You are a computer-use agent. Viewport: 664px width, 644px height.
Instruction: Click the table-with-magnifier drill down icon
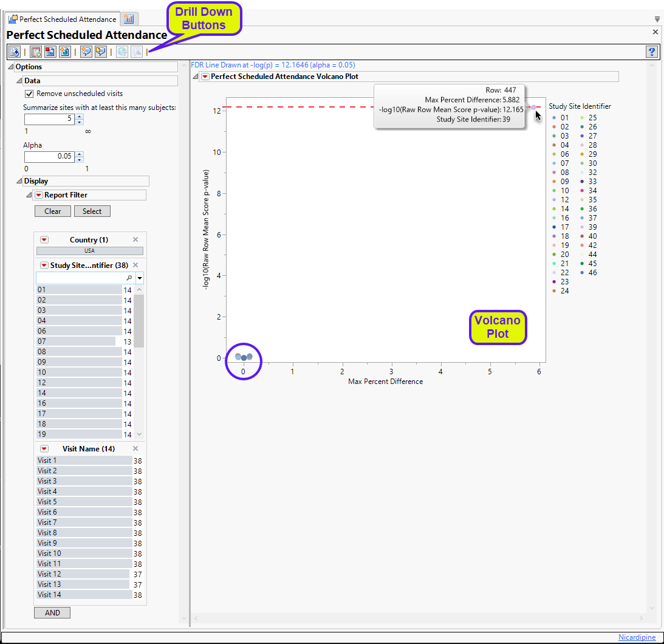pos(36,52)
